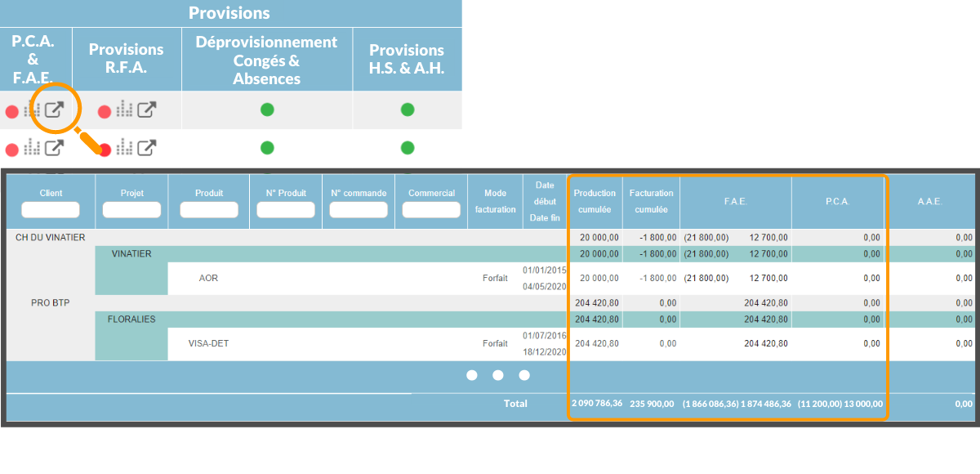
Task: Click the middle pagination dot
Action: 498,375
